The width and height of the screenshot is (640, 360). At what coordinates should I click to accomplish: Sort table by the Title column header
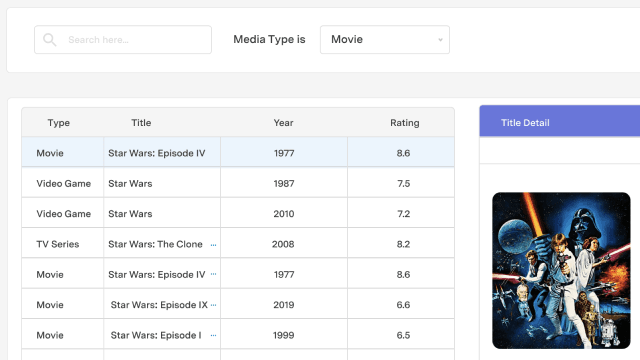pyautogui.click(x=141, y=123)
